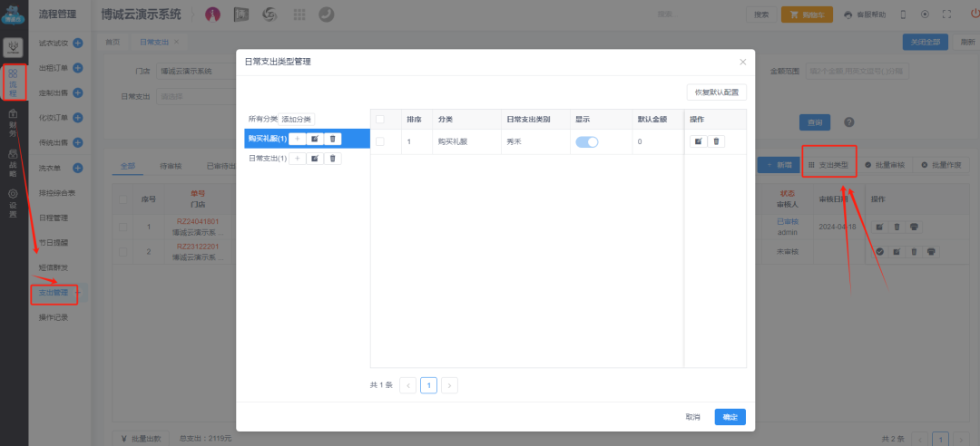Image resolution: width=980 pixels, height=446 pixels.
Task: Check the select-all box in background expense table
Action: point(123,199)
